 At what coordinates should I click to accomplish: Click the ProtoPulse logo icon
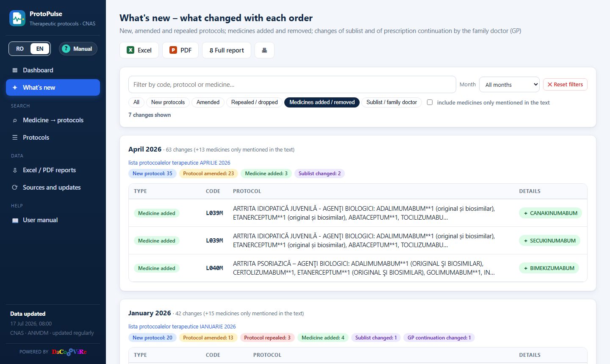pos(17,18)
